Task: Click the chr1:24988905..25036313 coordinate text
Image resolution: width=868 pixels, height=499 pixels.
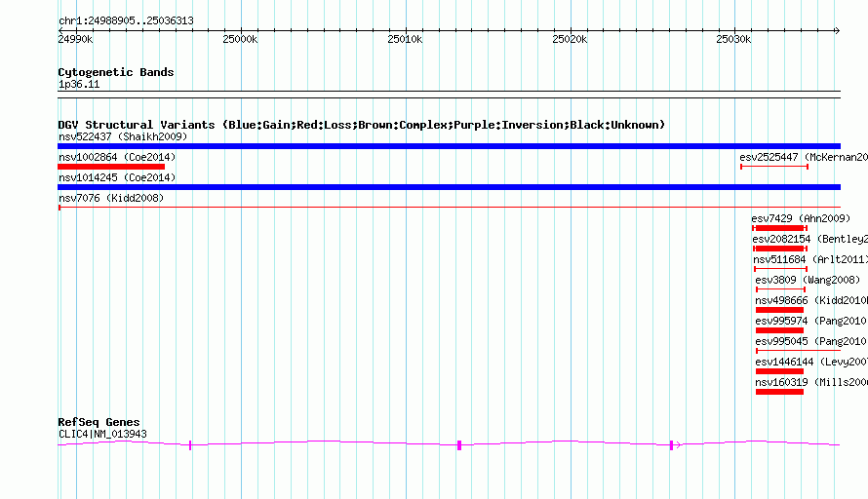Action: [x=126, y=20]
